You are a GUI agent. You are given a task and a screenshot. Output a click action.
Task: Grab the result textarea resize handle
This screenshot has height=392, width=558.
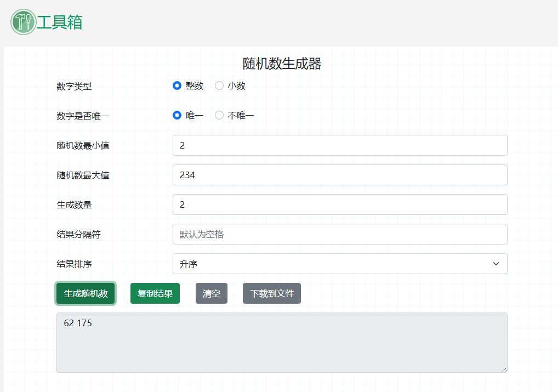coord(505,370)
